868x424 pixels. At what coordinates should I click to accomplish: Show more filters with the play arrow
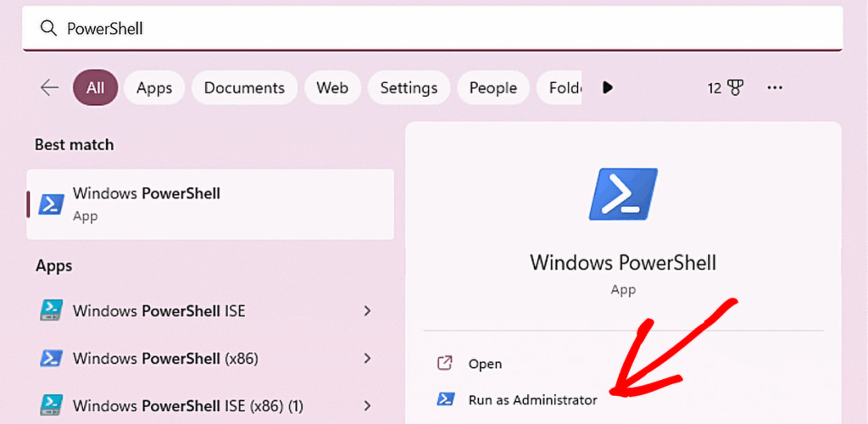tap(607, 87)
